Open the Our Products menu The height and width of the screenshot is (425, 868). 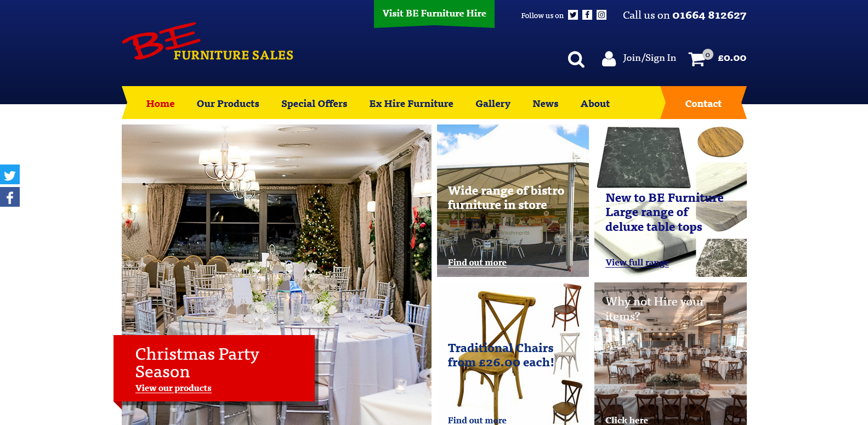pyautogui.click(x=228, y=104)
